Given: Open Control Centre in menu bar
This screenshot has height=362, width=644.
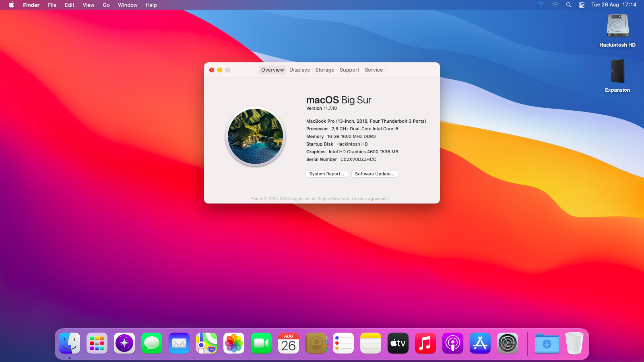Looking at the screenshot, I should point(582,5).
